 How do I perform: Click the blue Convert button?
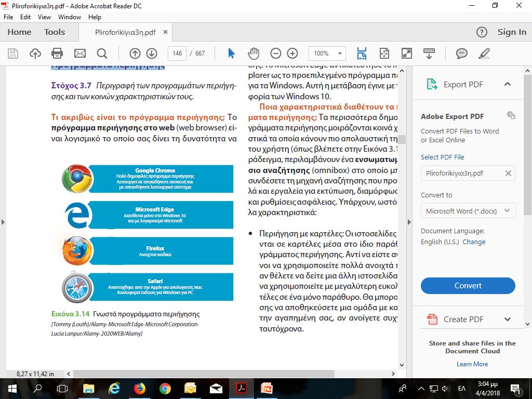tap(468, 286)
